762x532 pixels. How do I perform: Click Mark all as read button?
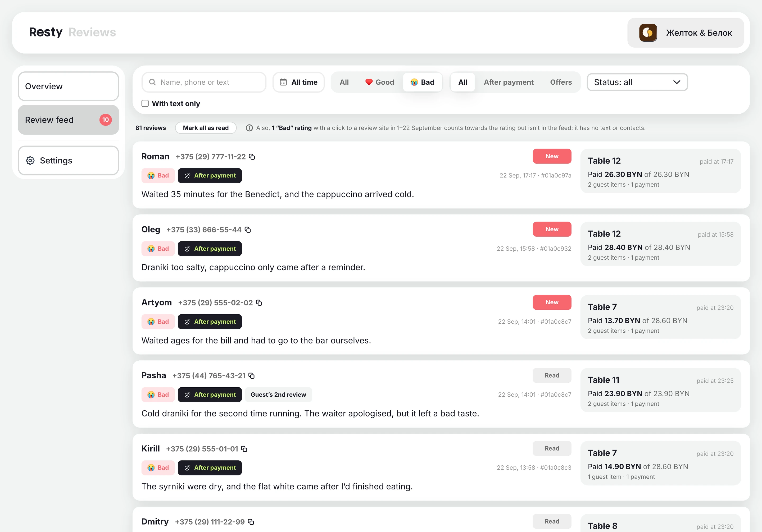point(206,128)
